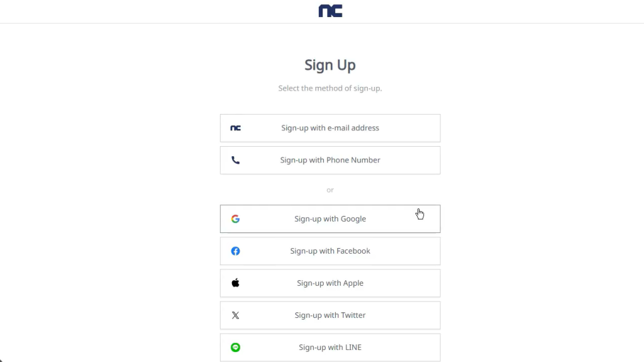Pick the Sign-up with Apple option

click(330, 283)
